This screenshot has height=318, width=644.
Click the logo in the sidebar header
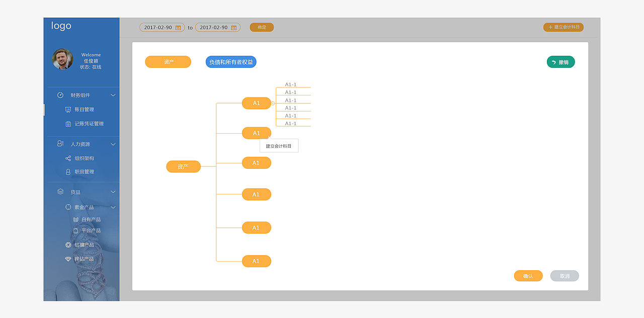point(61,26)
